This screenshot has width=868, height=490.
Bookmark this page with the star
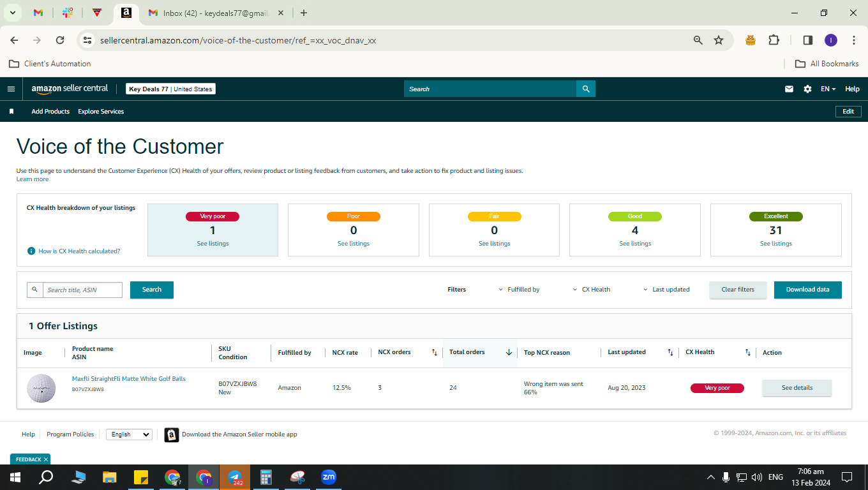tap(719, 40)
